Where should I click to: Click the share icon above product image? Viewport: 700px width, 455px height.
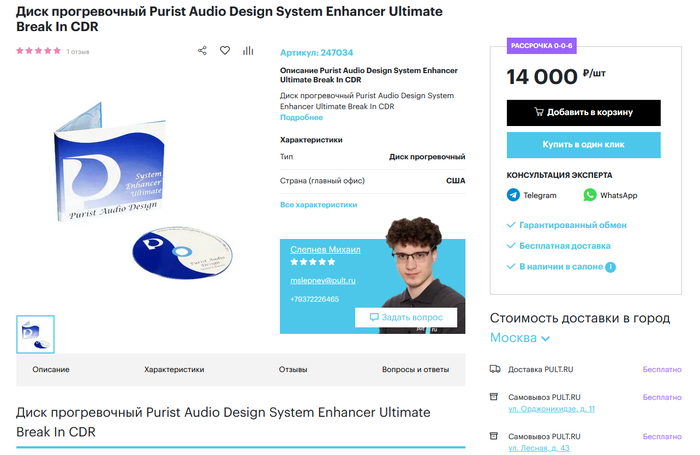pyautogui.click(x=202, y=51)
